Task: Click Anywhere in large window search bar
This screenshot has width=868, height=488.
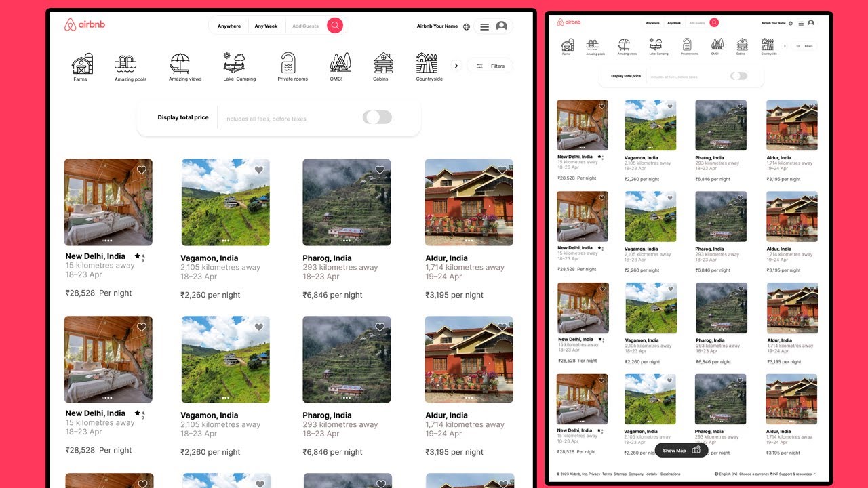Action: 229,26
